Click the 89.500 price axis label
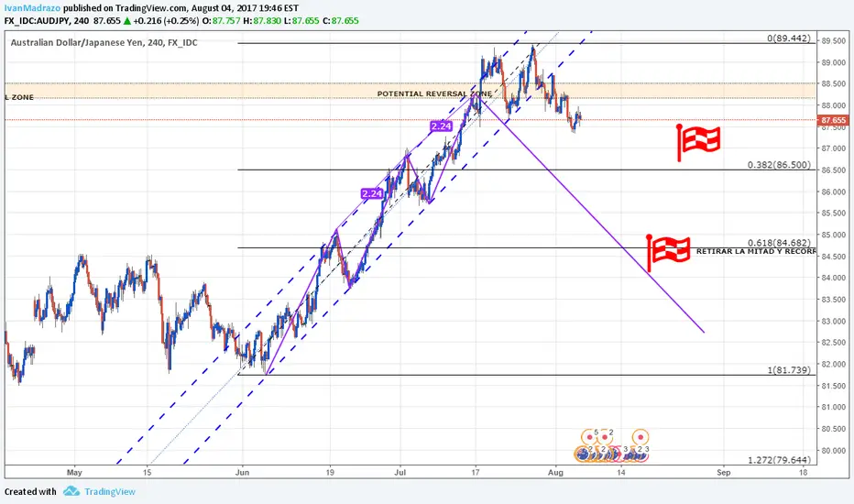Image resolution: width=854 pixels, height=504 pixels. [834, 41]
